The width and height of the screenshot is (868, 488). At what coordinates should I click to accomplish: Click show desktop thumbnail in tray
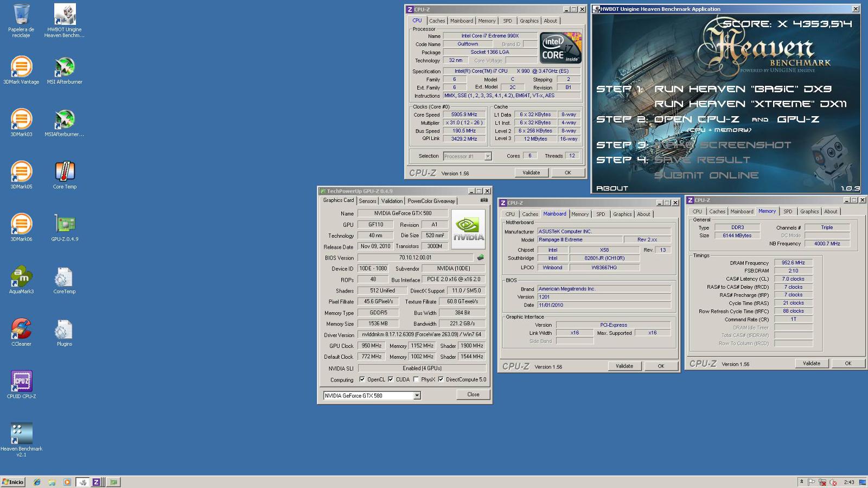[863, 482]
